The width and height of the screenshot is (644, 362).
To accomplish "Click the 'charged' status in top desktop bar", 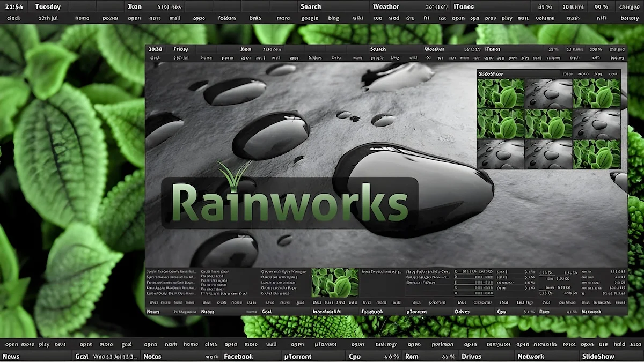I will coord(629,6).
